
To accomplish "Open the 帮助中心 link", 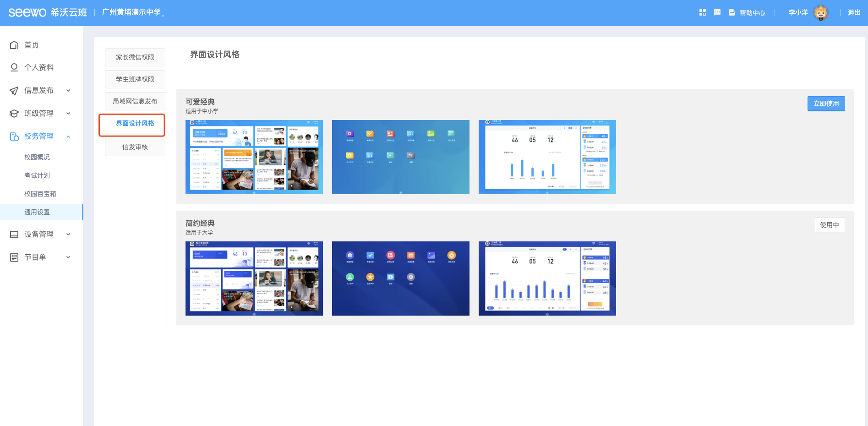I will (752, 13).
